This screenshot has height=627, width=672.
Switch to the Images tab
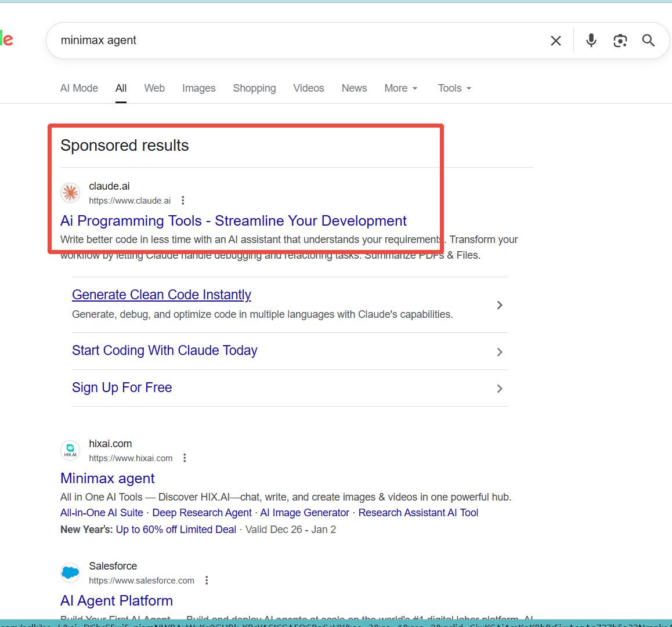199,88
